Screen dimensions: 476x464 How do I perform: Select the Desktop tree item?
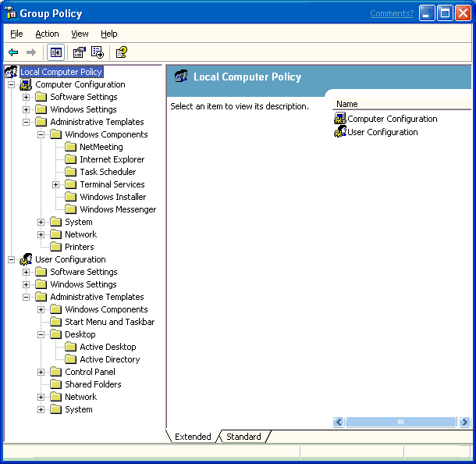[80, 334]
